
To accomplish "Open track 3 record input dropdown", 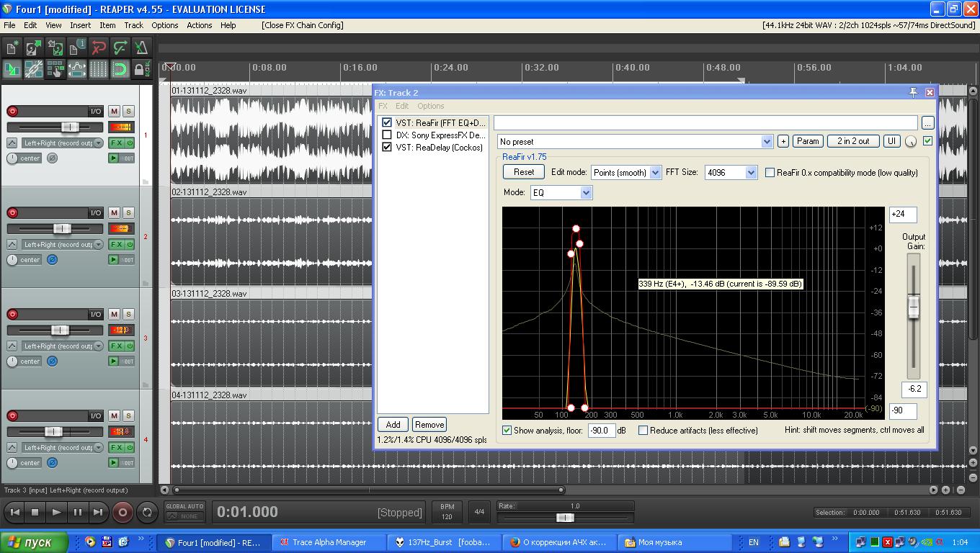I will [x=63, y=346].
